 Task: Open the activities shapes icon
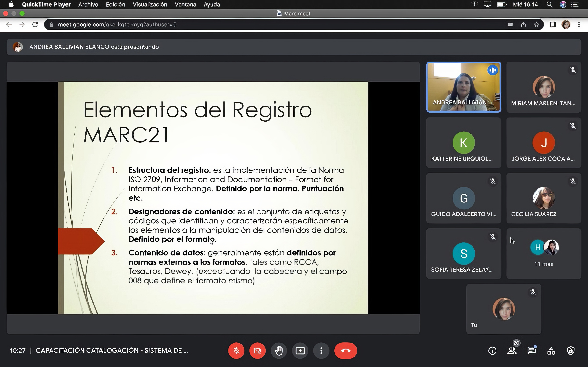point(551,351)
